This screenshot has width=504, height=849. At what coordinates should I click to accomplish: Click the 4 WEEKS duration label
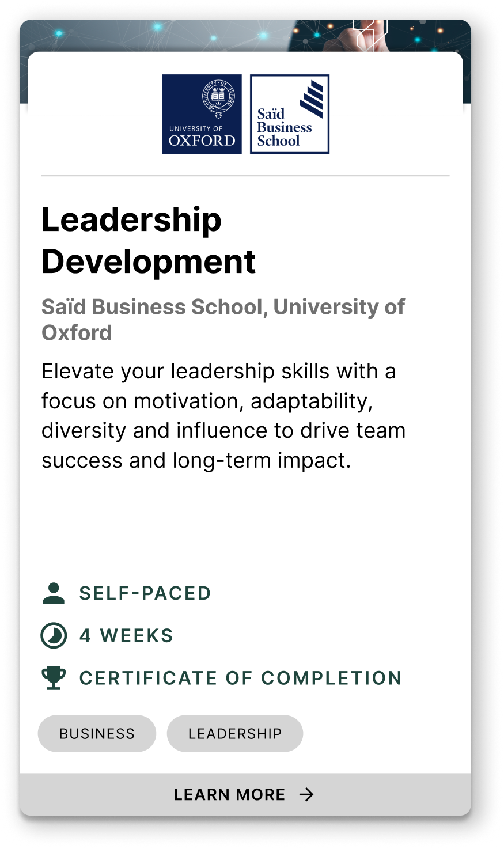(126, 636)
